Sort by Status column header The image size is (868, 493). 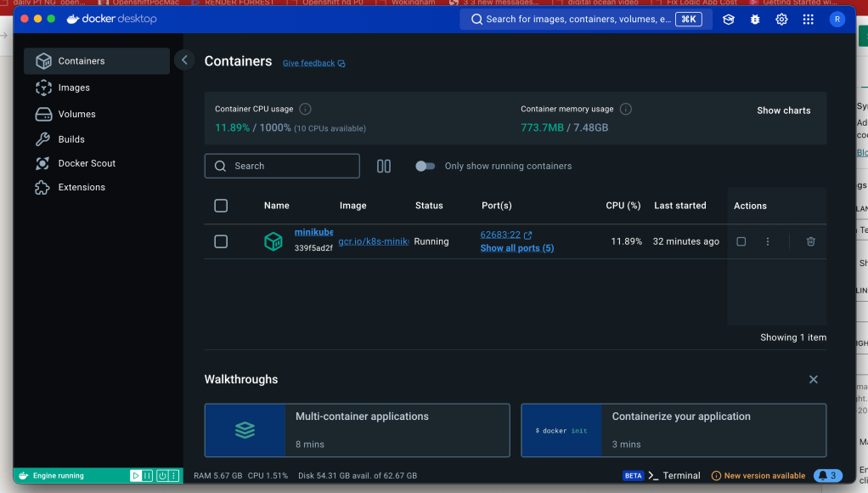click(x=429, y=206)
